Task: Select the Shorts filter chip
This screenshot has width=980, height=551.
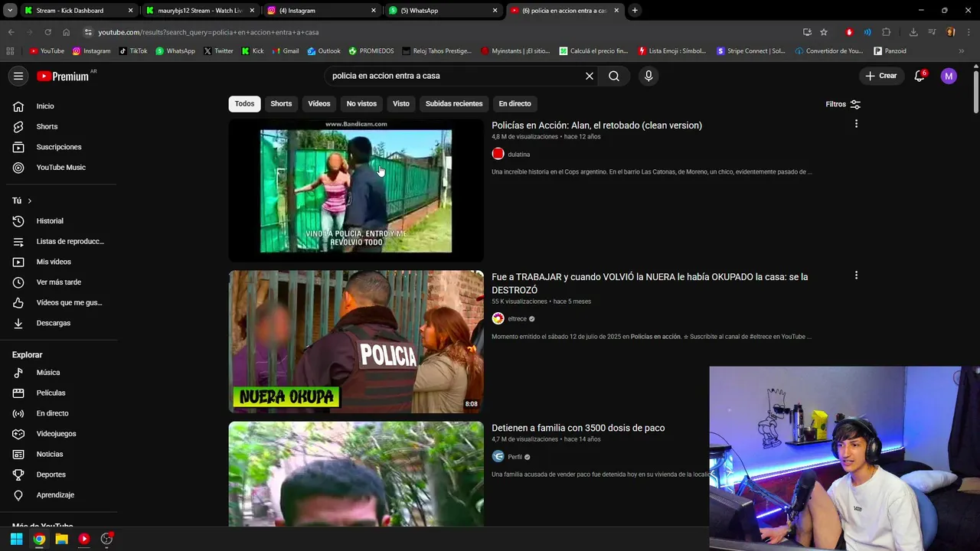Action: point(281,103)
